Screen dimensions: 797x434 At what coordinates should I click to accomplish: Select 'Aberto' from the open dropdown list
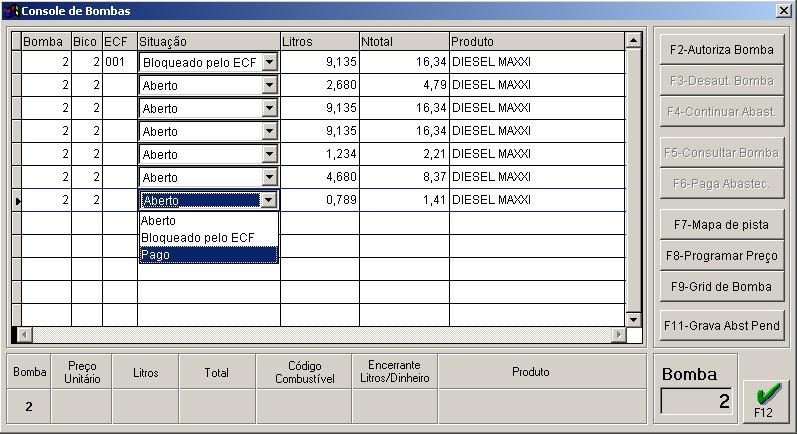[x=209, y=221]
